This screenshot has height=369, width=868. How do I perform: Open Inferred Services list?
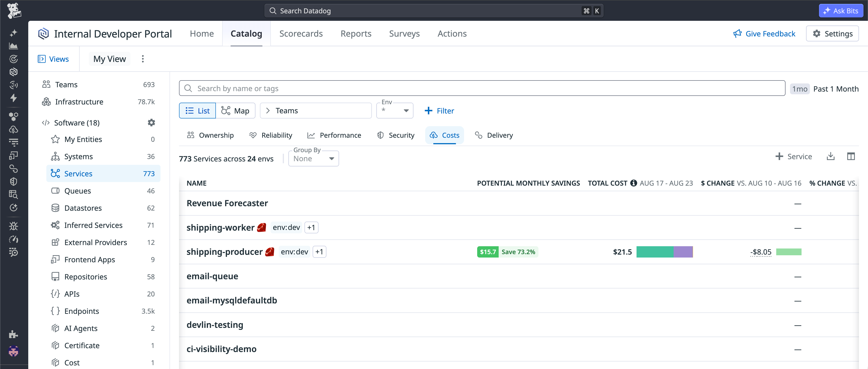click(x=103, y=225)
